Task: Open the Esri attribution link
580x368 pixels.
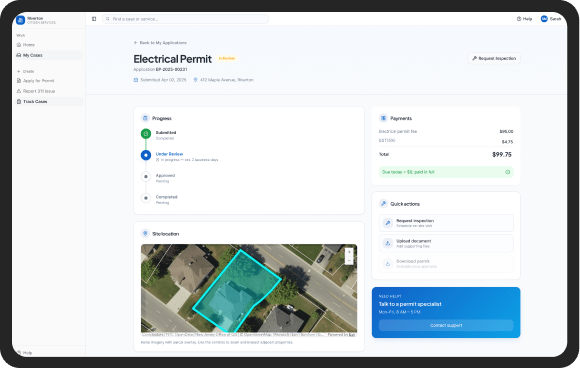Action: click(352, 335)
